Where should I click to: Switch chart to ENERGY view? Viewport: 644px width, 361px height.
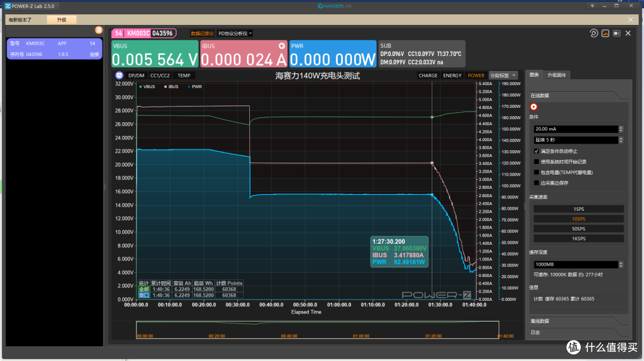pyautogui.click(x=452, y=76)
